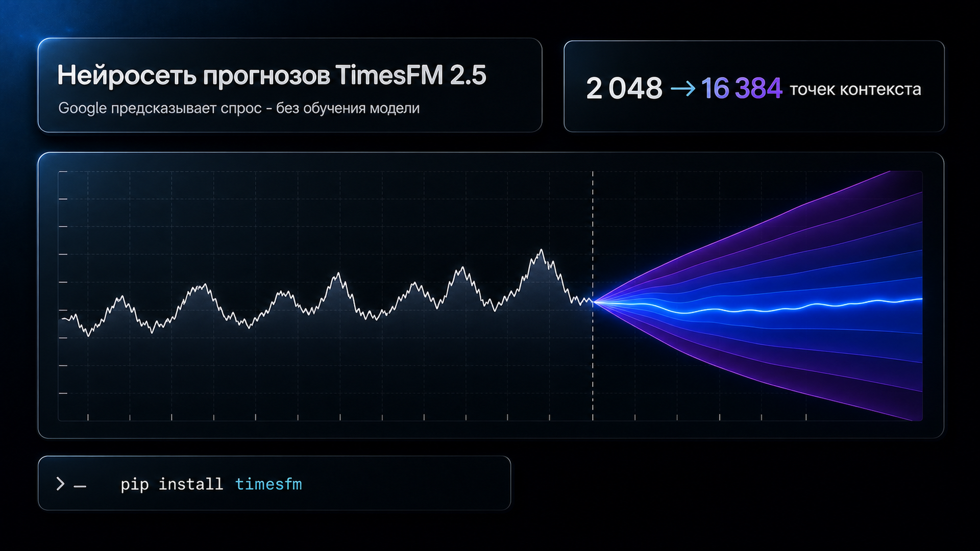The height and width of the screenshot is (551, 980).
Task: Click the subtitle 'Google предсказывает спрос - без обучения модели'
Action: (239, 108)
